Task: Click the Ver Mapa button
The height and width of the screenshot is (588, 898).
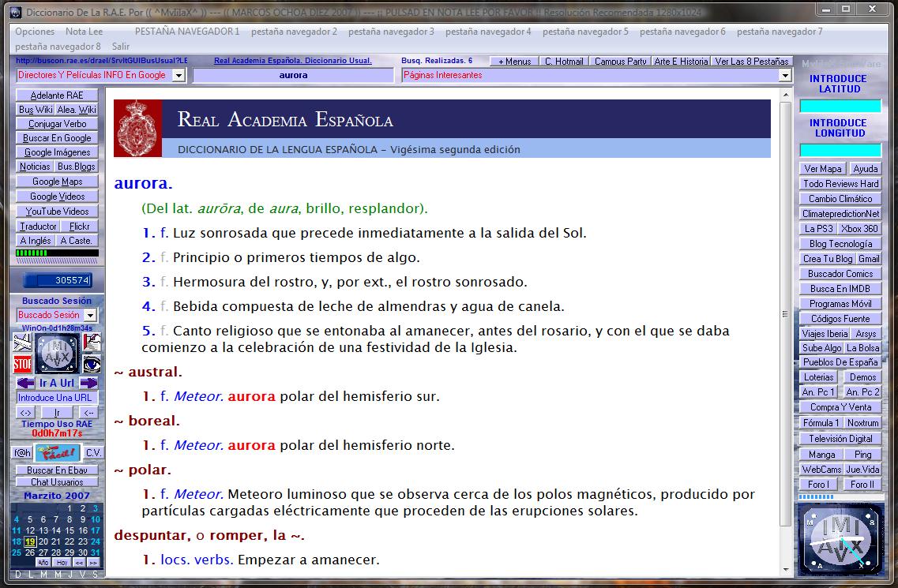Action: pos(822,168)
